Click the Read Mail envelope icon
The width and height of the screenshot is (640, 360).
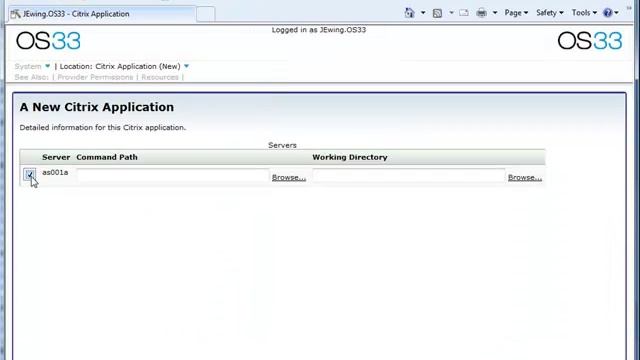click(464, 13)
